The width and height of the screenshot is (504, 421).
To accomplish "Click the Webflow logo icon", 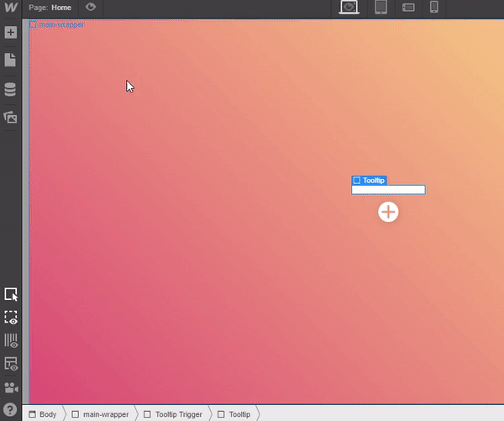I will (11, 7).
